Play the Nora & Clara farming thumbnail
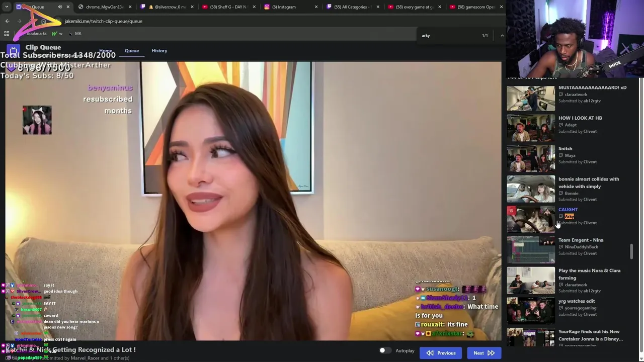 (531, 281)
